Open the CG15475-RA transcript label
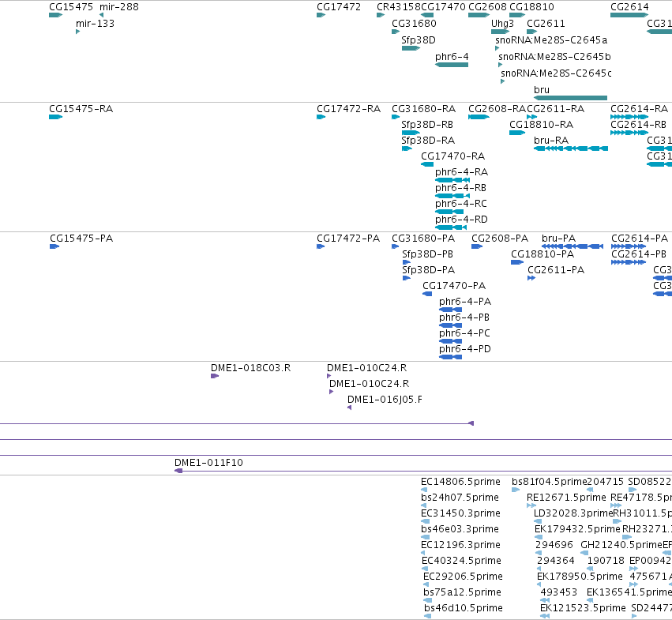The image size is (672, 620). 81,109
